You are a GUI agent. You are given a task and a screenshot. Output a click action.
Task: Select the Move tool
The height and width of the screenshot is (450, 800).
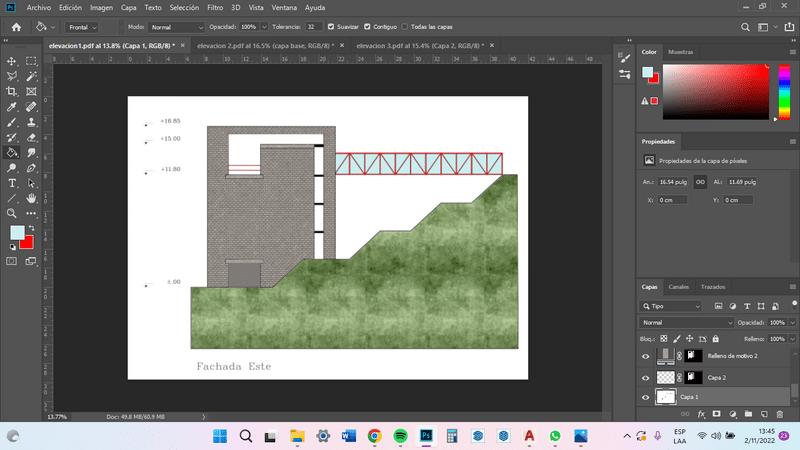(12, 61)
